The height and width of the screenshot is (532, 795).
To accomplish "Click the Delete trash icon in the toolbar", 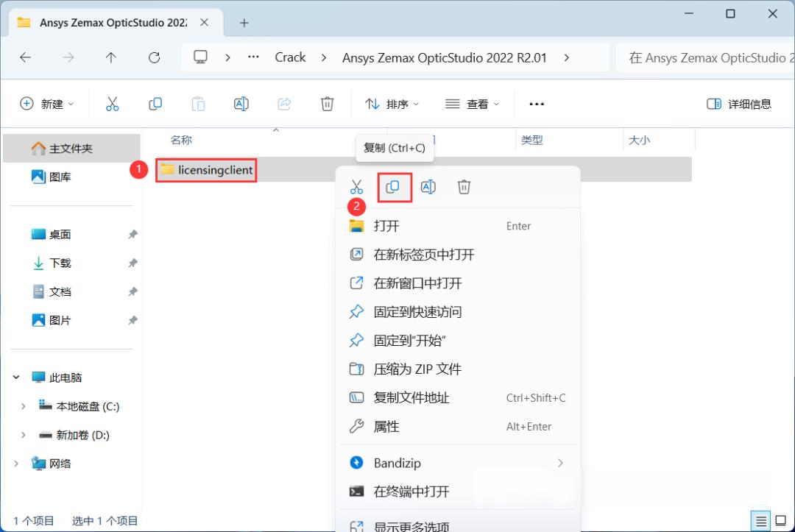I will coord(327,104).
